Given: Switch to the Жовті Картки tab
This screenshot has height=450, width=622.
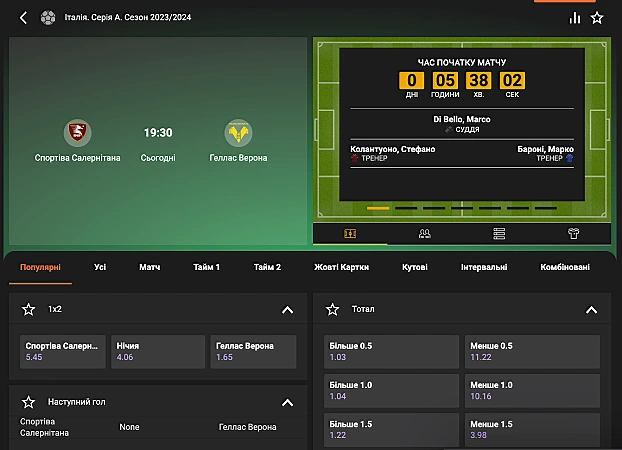Looking at the screenshot, I should (341, 267).
